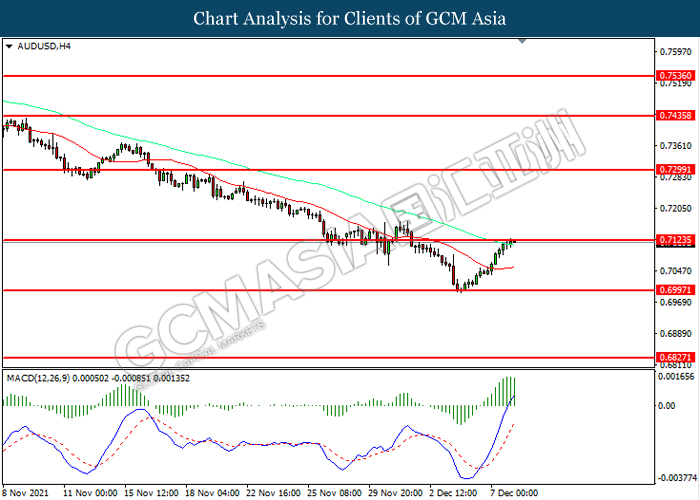Click the 7 Dec 00:00 time label

point(514,493)
